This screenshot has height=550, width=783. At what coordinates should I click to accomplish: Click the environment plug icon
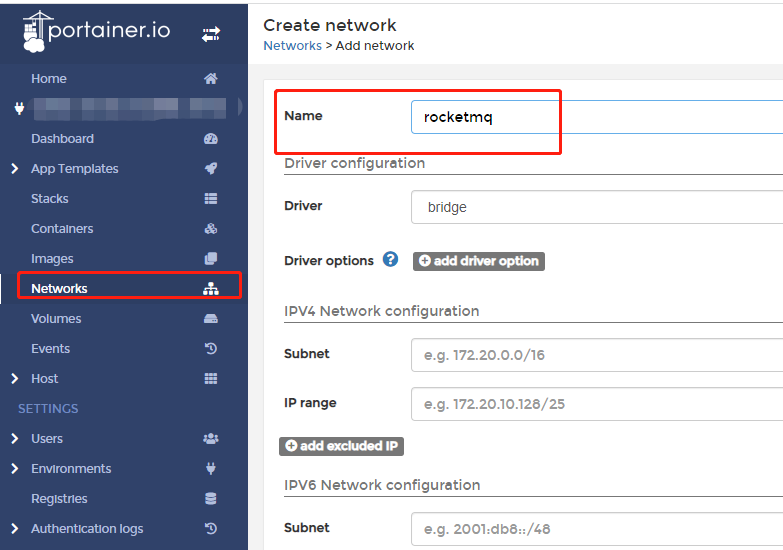tap(19, 108)
